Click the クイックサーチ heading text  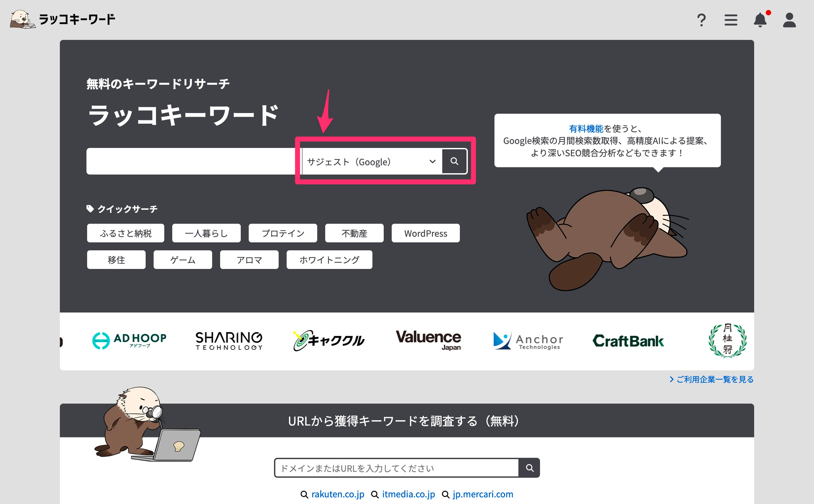[127, 209]
